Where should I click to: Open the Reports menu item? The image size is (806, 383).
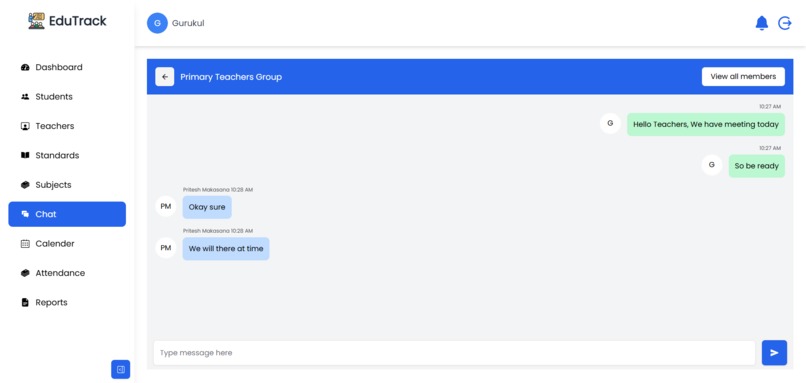(67, 302)
